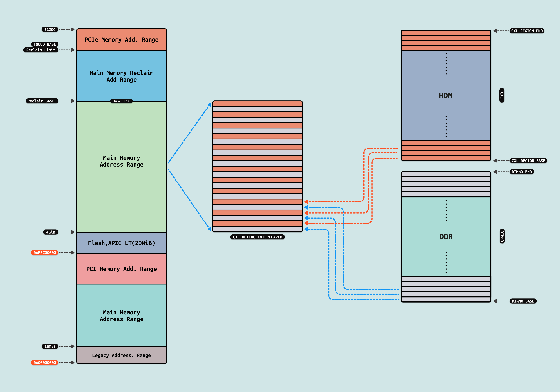The height and width of the screenshot is (392, 560).
Task: Select the Legacy Address. Range block
Action: pyautogui.click(x=121, y=355)
